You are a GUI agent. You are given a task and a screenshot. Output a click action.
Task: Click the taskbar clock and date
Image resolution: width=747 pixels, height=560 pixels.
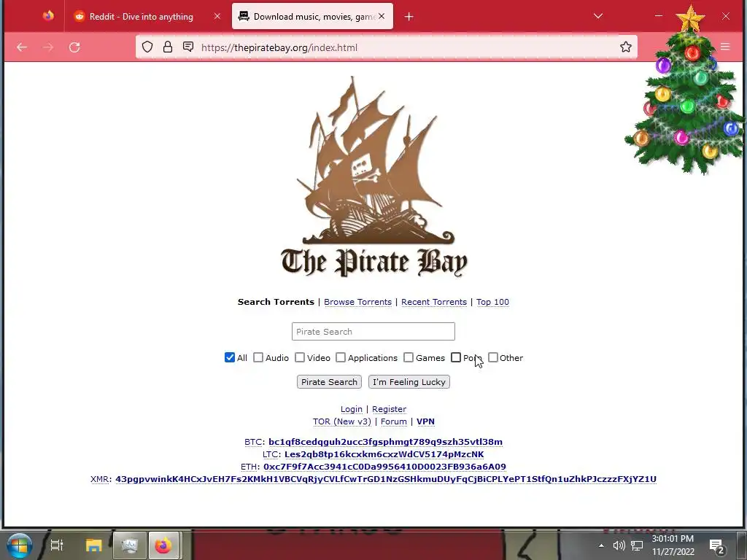(673, 545)
